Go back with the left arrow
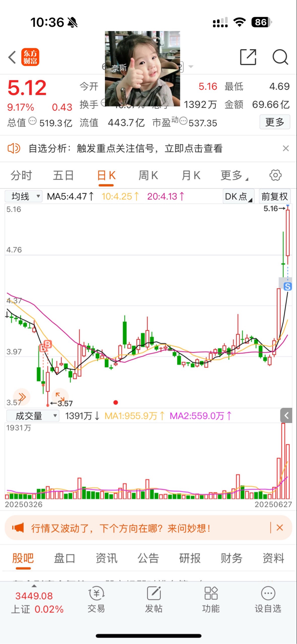This screenshot has height=644, width=297. [12, 57]
